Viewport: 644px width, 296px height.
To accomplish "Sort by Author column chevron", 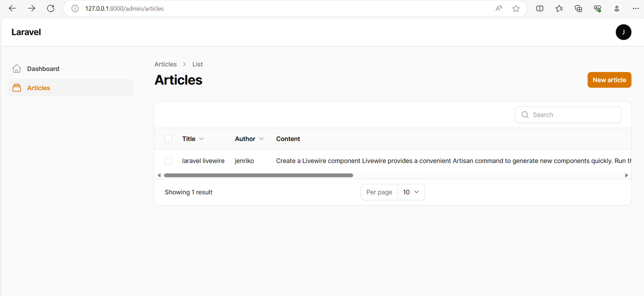I will 261,139.
